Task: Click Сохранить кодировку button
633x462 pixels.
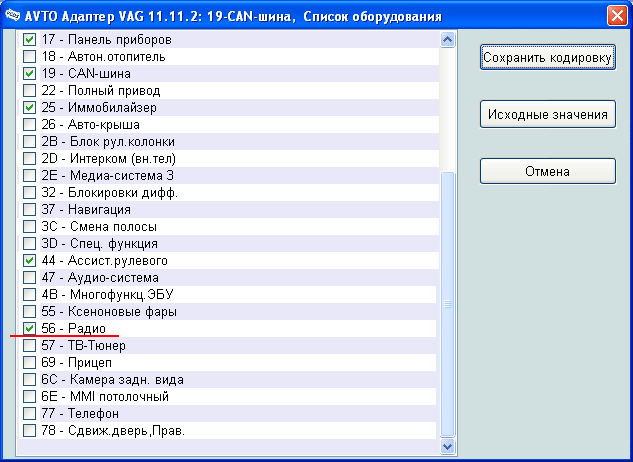Action: pos(547,58)
